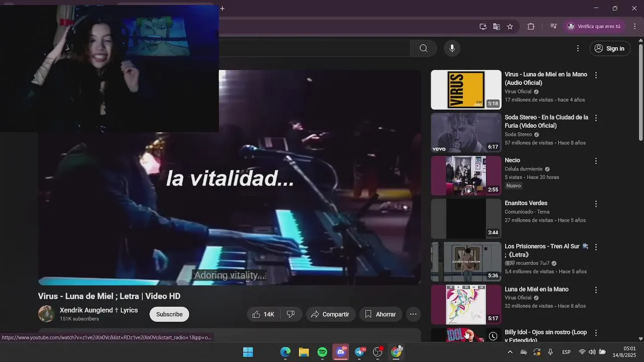Click the 'Verifica que eres tú' profile chip
This screenshot has height=362, width=644.
tap(594, 27)
